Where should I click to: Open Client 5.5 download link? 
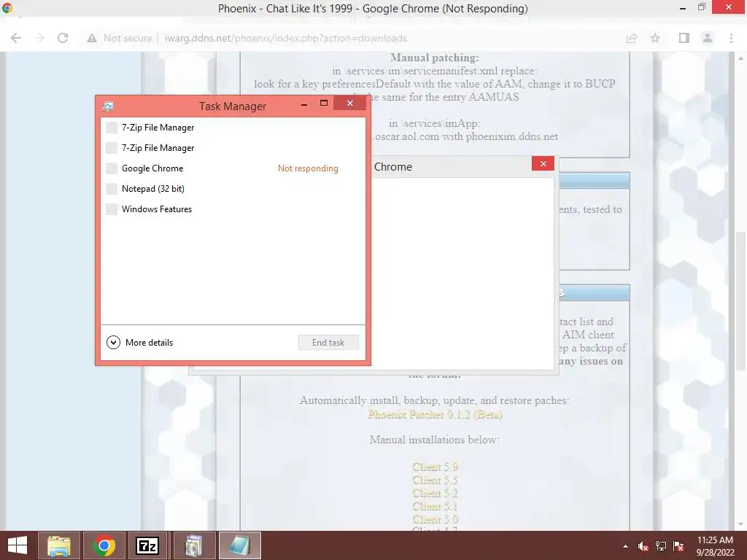click(435, 480)
